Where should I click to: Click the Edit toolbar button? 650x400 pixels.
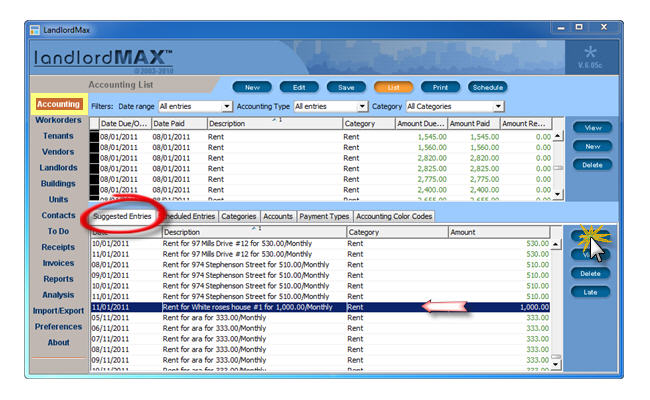click(x=299, y=87)
